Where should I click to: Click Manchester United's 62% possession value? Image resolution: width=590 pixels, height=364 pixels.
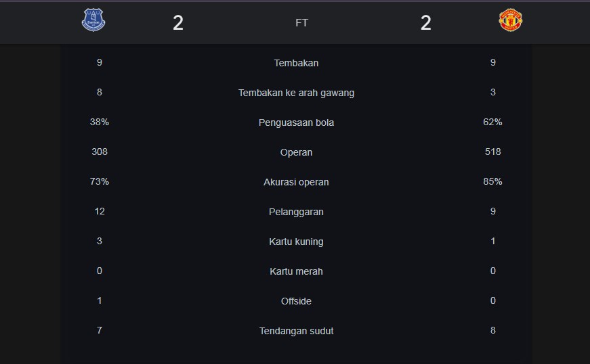[x=492, y=122]
